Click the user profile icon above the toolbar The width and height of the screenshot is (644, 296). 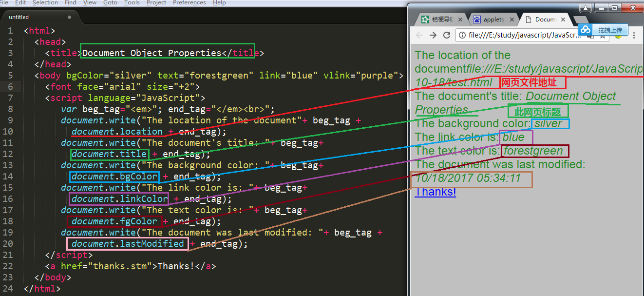(x=586, y=8)
